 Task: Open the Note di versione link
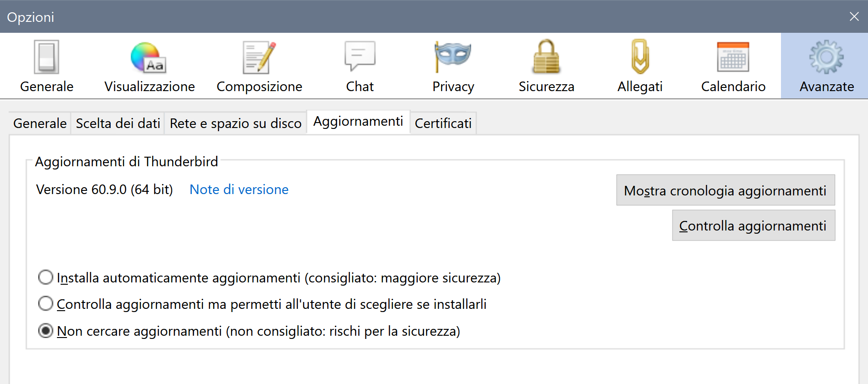point(239,189)
